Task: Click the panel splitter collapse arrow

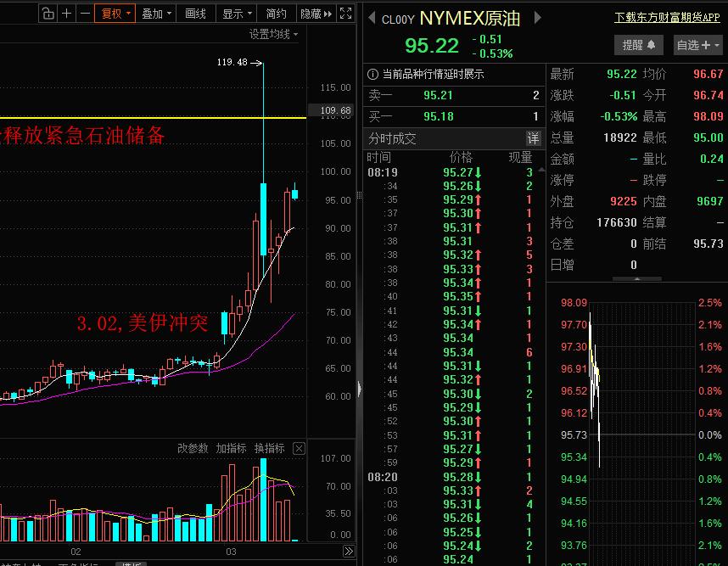Action: pos(360,389)
